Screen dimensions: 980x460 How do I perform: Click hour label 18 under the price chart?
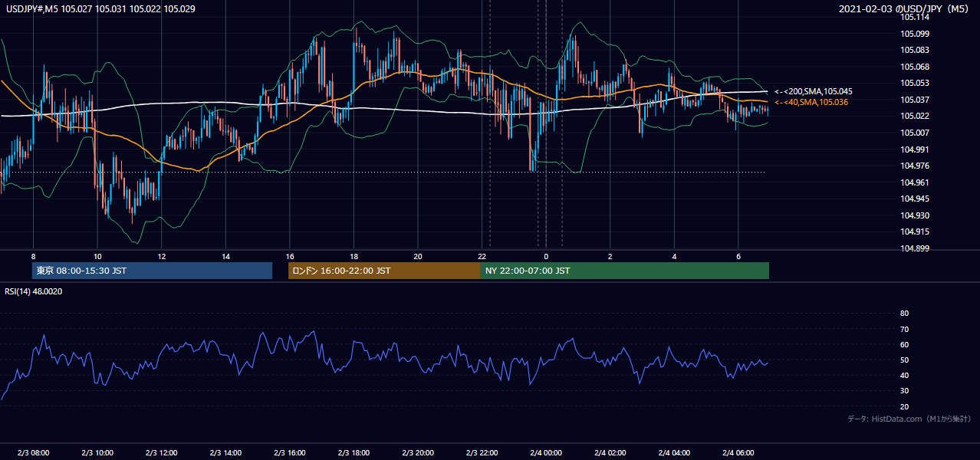pos(354,256)
